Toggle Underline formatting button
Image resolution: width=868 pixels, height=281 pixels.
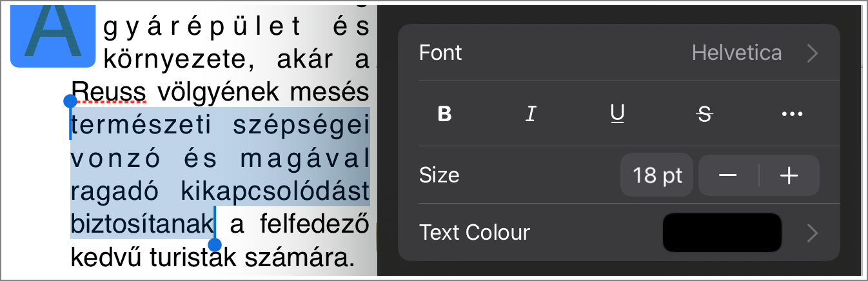pos(617,114)
